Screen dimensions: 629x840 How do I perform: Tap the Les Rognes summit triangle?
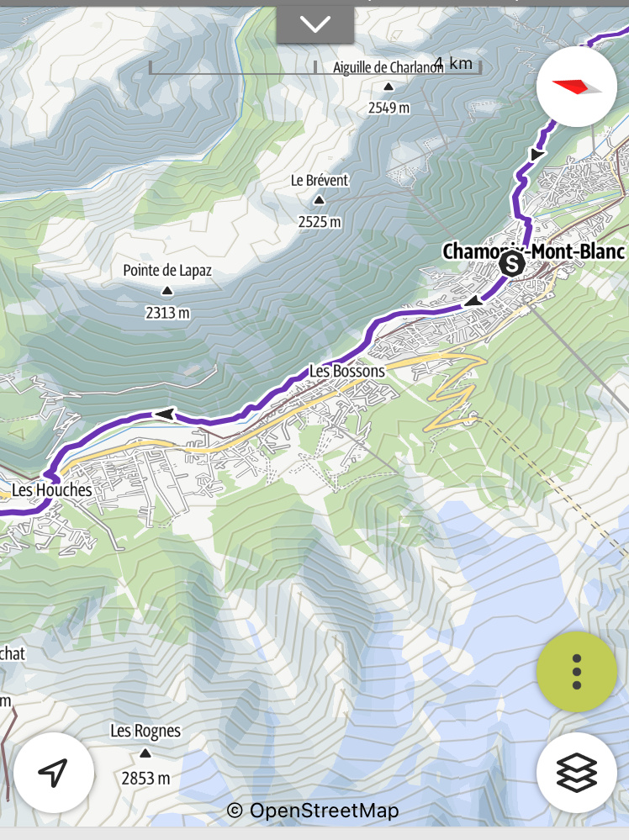pyautogui.click(x=145, y=753)
